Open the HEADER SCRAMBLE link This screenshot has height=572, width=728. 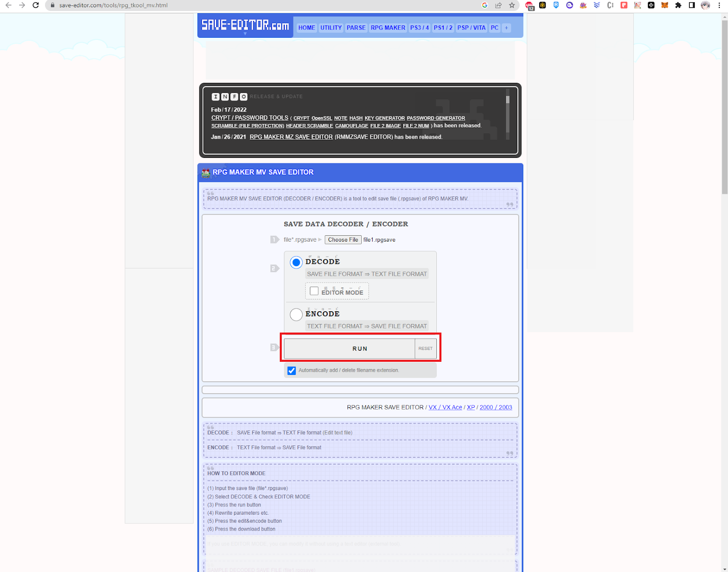(309, 126)
